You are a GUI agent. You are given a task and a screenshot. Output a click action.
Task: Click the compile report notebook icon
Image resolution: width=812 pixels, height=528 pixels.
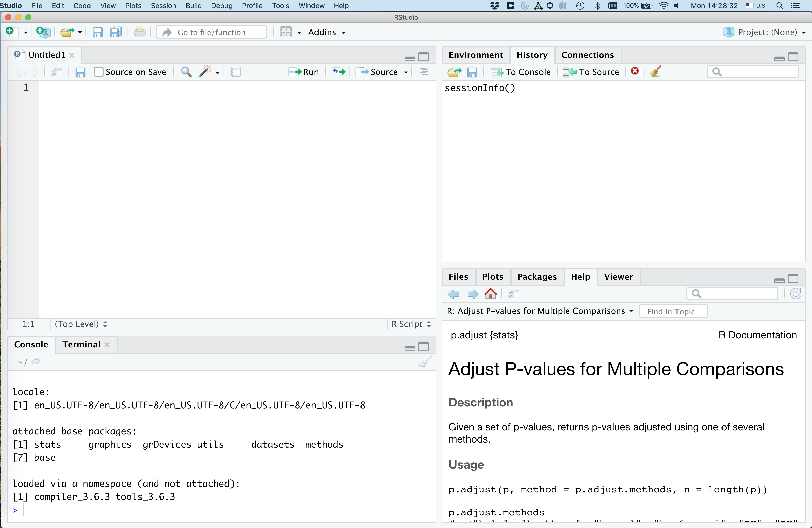coord(235,72)
